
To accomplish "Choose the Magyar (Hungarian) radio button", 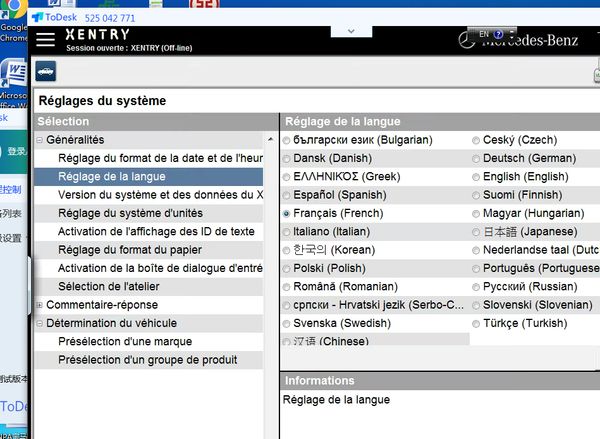I will coord(476,214).
